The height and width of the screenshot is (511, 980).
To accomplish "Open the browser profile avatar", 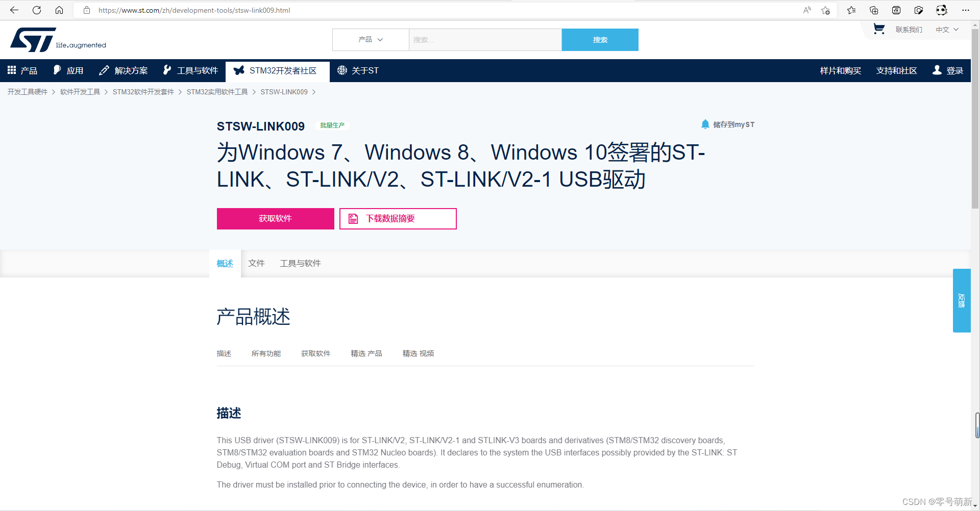I will click(x=942, y=10).
